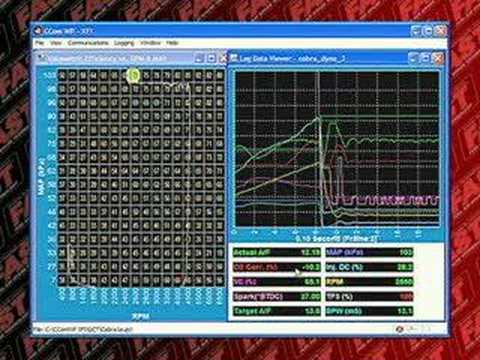The image size is (480, 360).
Task: Click the application icon in the main title bar
Action: [x=39, y=31]
